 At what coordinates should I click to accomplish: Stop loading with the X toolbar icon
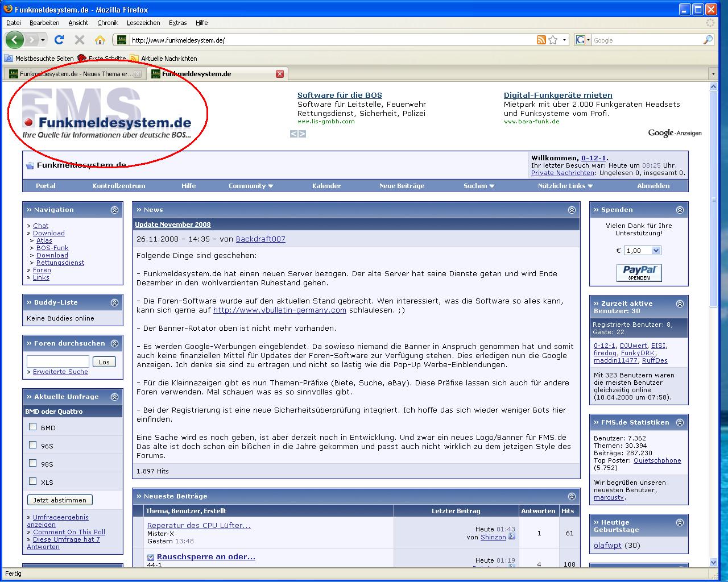80,40
